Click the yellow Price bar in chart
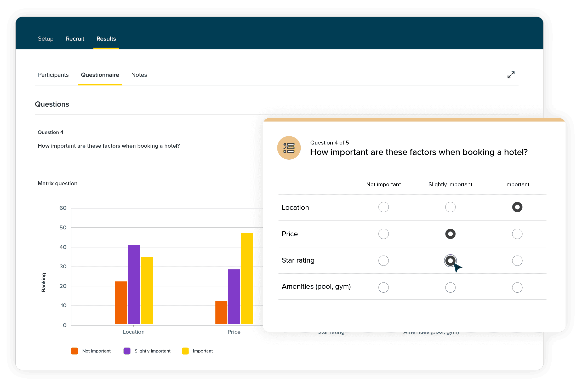This screenshot has height=387, width=588. pos(247,279)
